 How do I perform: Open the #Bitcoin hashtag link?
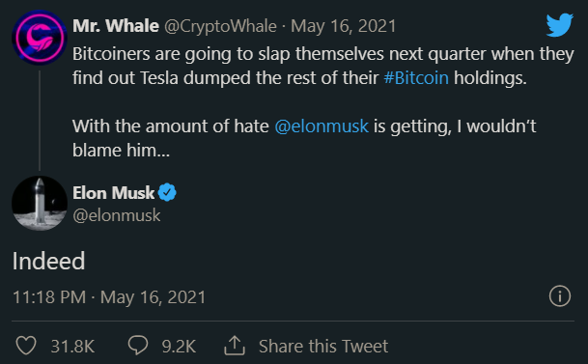coord(416,78)
